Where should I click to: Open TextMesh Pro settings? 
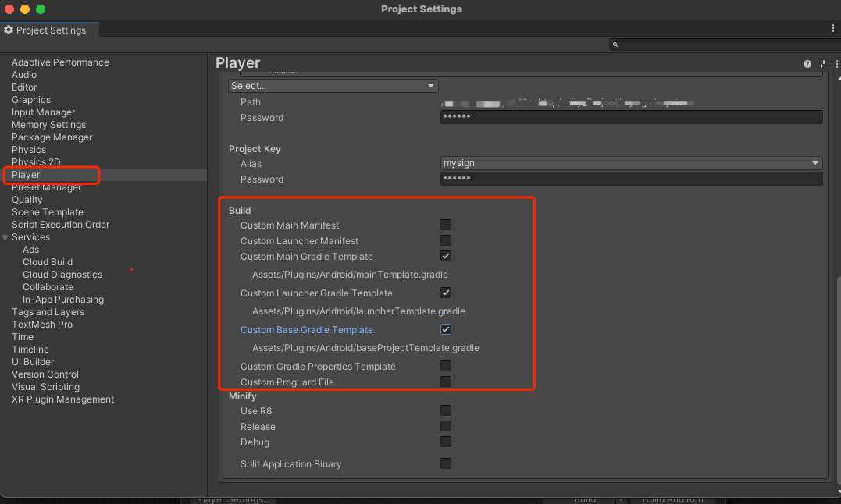point(42,325)
